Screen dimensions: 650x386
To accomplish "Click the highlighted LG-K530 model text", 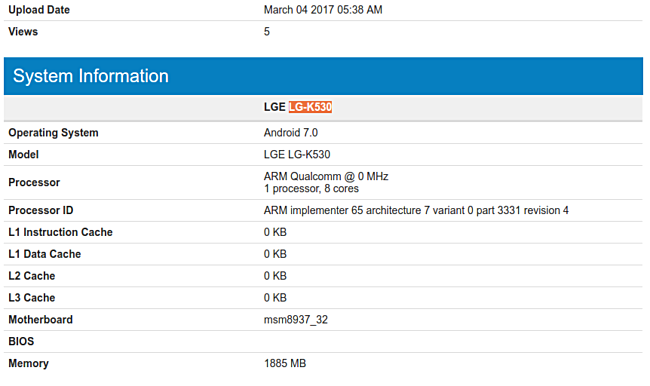I will [310, 107].
